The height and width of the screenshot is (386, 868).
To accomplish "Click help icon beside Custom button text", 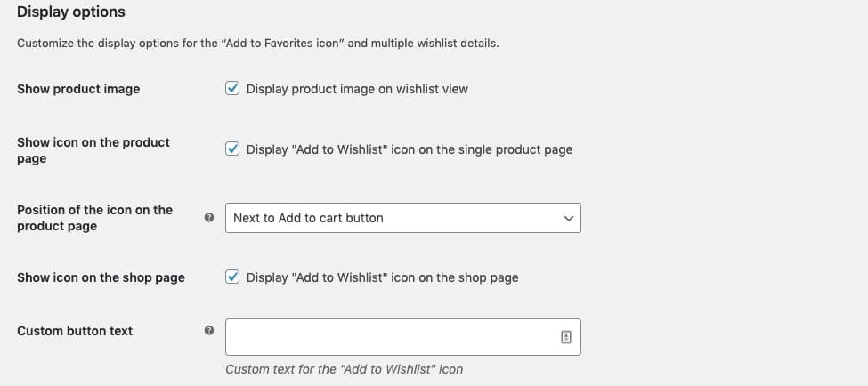I will click(209, 331).
